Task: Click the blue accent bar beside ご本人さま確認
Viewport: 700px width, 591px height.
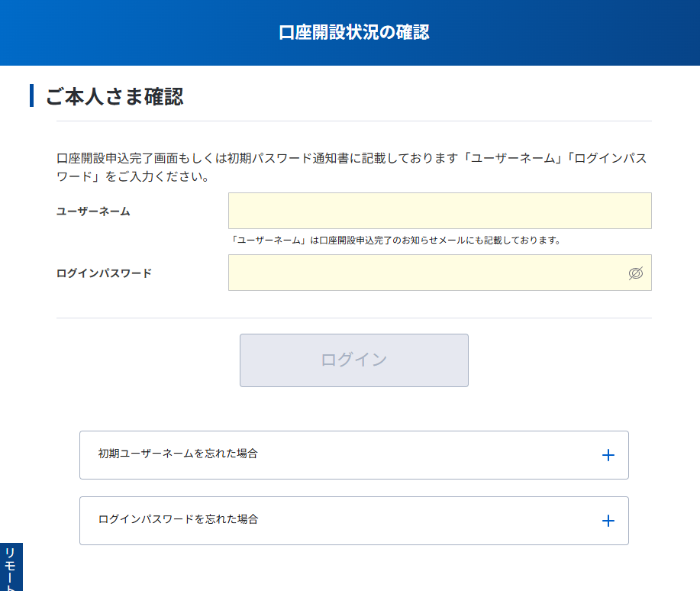Action: click(32, 96)
